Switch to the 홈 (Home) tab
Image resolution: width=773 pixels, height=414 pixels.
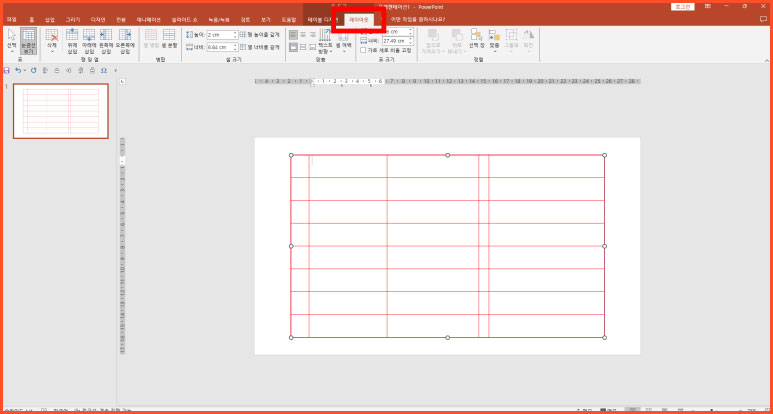32,20
